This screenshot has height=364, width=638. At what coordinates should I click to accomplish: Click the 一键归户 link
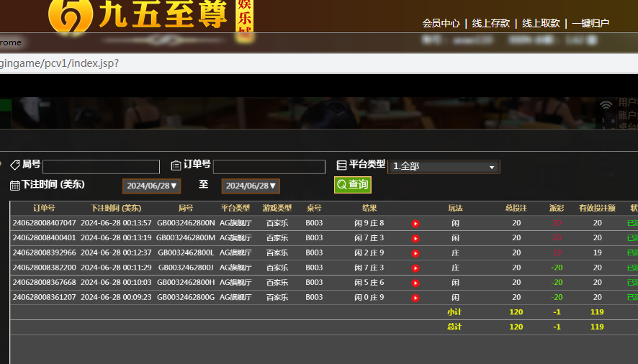pos(590,23)
